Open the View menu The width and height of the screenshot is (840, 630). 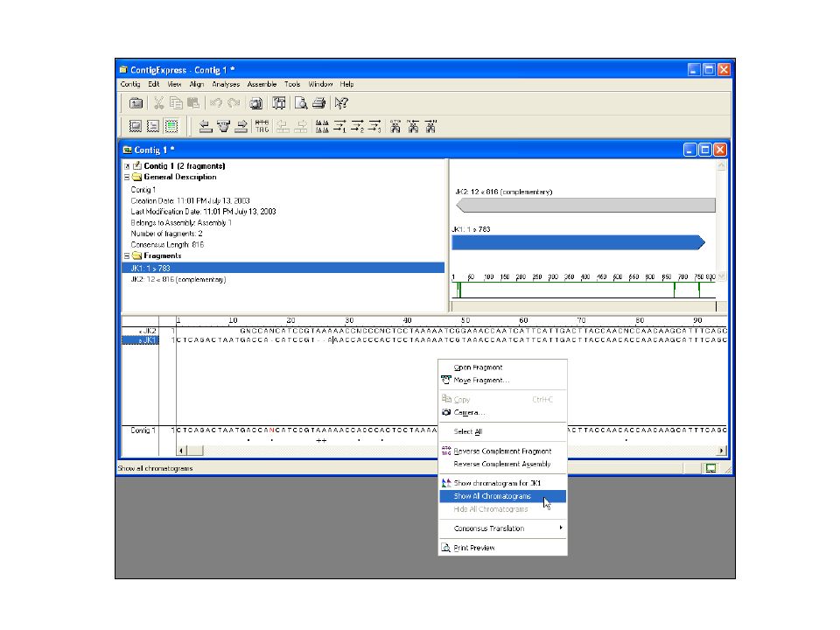point(174,84)
